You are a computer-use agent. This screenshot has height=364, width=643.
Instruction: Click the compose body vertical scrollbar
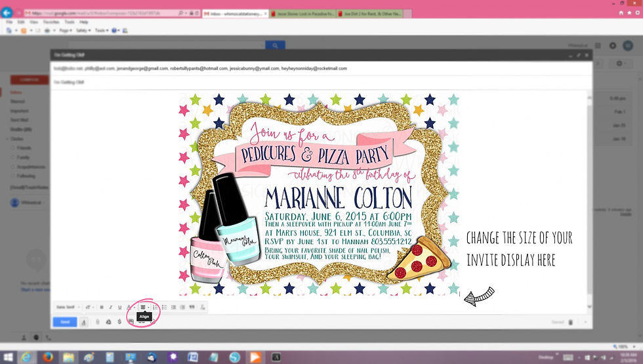tap(589, 201)
